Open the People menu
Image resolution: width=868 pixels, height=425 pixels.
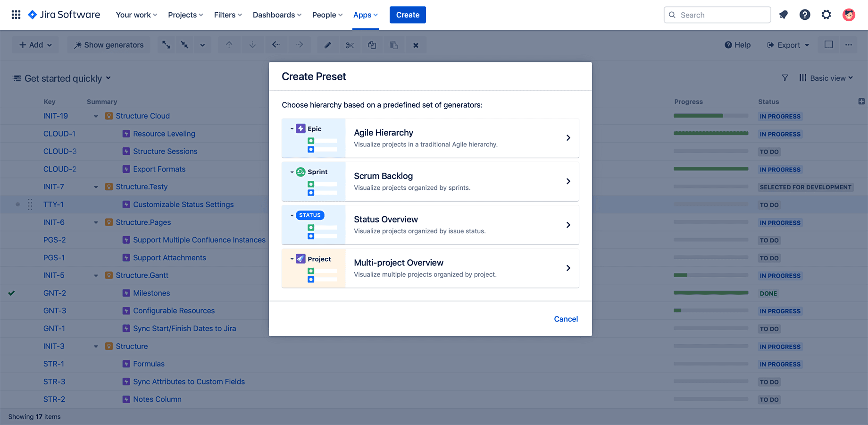(327, 15)
